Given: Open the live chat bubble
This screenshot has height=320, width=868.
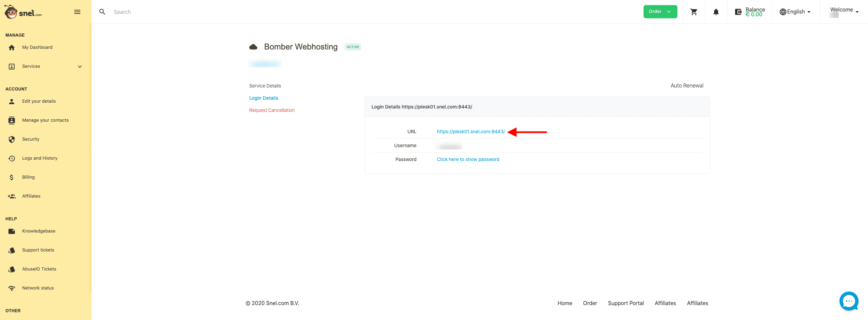Looking at the screenshot, I should coord(849,301).
